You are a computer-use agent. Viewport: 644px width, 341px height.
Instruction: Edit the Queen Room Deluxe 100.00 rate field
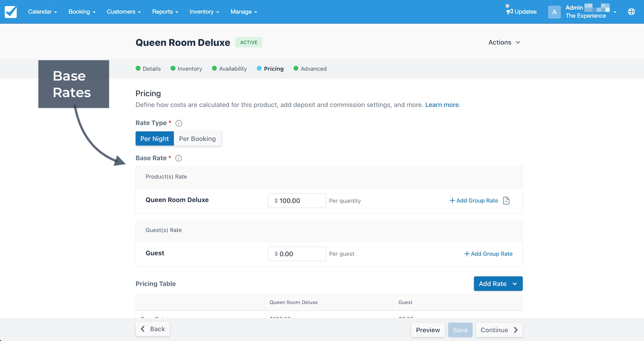pos(297,200)
